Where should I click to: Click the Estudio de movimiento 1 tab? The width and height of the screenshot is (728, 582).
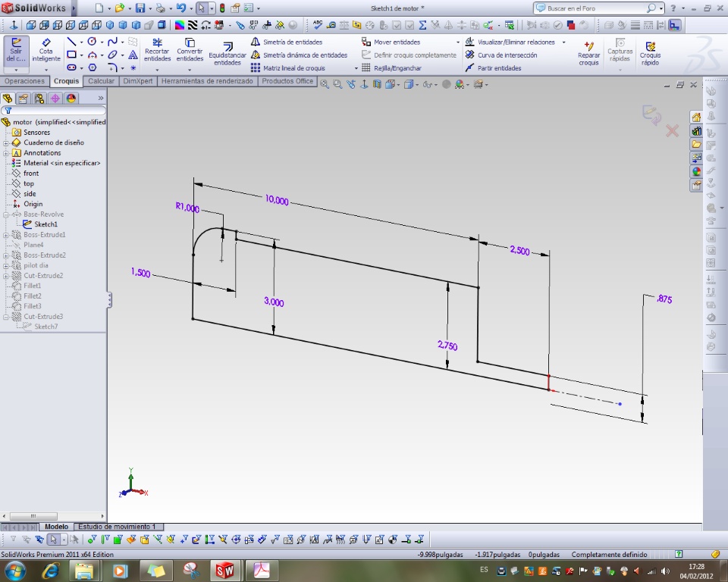[118, 527]
